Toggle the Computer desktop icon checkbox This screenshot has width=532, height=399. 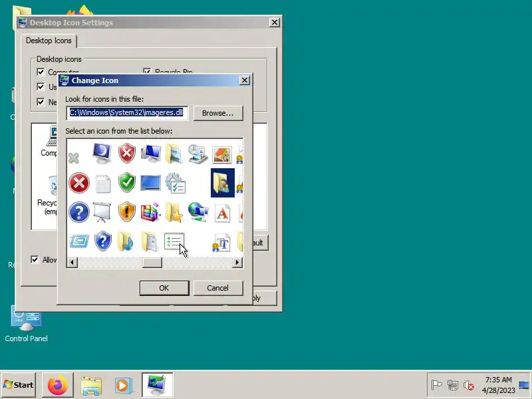[41, 72]
